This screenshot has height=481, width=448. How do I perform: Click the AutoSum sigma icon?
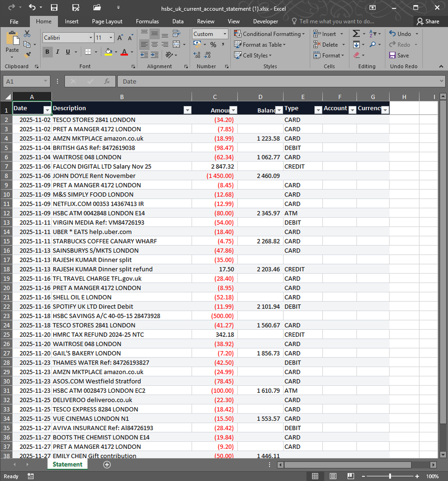pyautogui.click(x=356, y=34)
